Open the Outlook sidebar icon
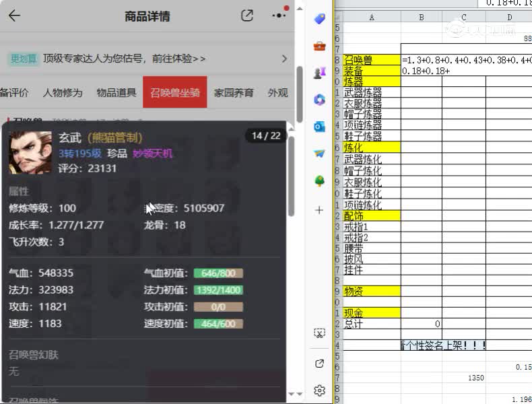 [x=319, y=127]
